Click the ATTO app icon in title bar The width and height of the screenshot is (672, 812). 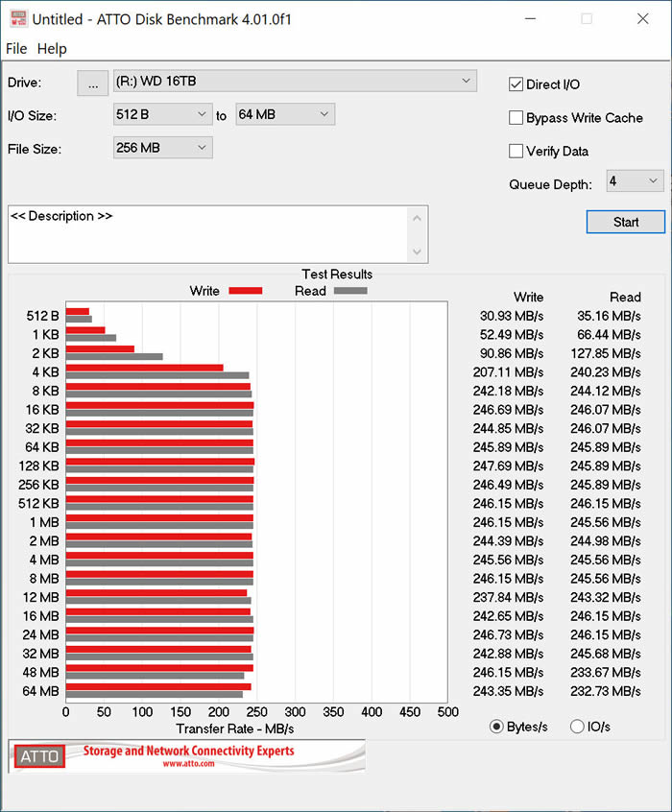18,18
